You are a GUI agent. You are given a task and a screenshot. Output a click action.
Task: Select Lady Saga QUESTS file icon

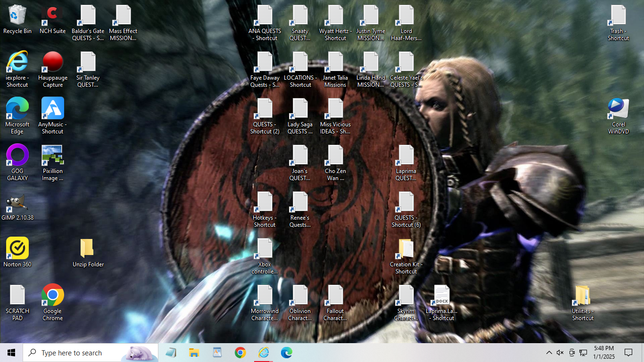(x=300, y=115)
